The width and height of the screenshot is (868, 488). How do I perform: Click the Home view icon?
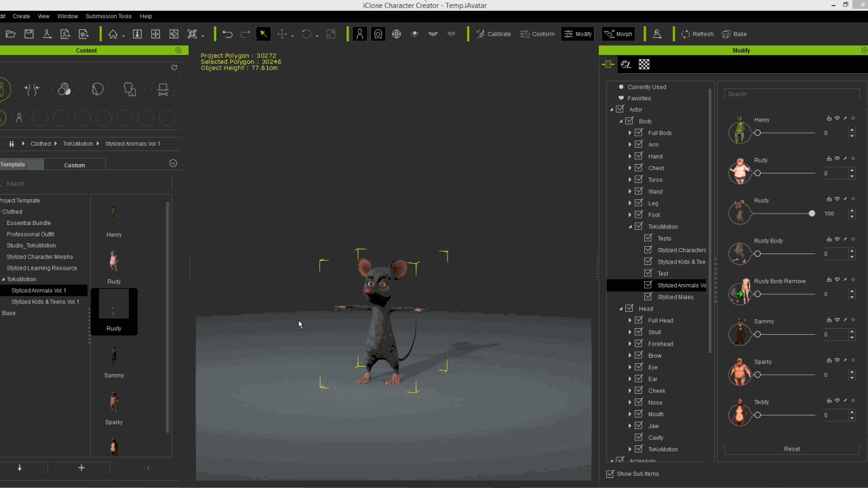point(113,34)
